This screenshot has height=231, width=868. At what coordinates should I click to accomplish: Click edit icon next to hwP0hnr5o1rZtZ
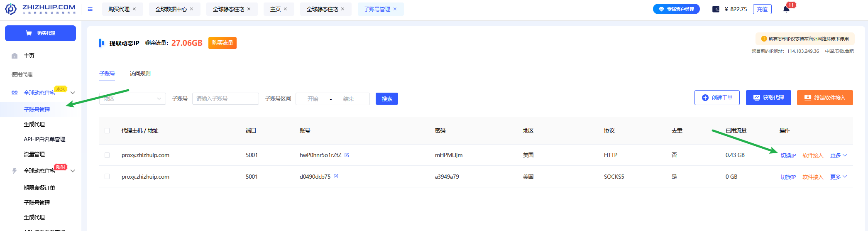[347, 155]
